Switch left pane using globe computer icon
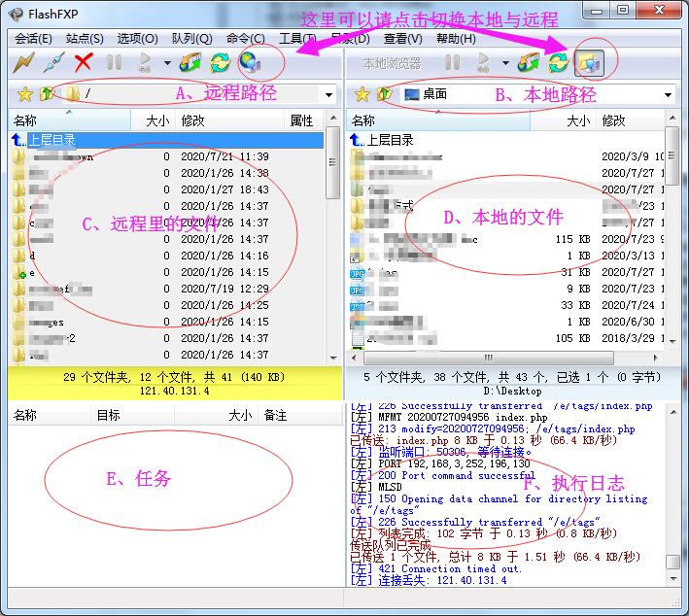This screenshot has height=616, width=689. pos(251,62)
